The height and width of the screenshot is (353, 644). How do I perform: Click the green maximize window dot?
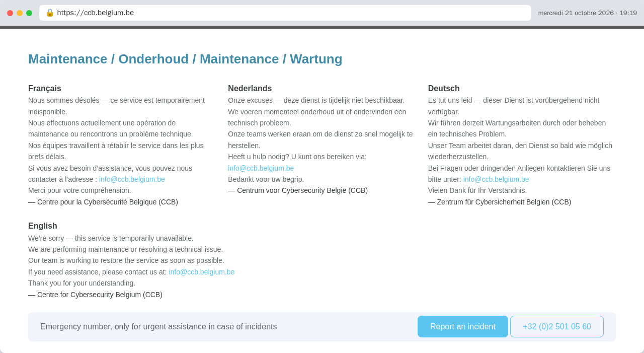tap(29, 13)
